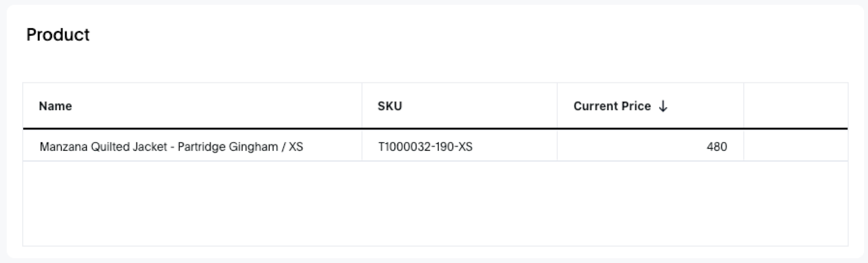Sort the table by the Name column
Viewport: 868px width, 263px height.
click(x=55, y=106)
